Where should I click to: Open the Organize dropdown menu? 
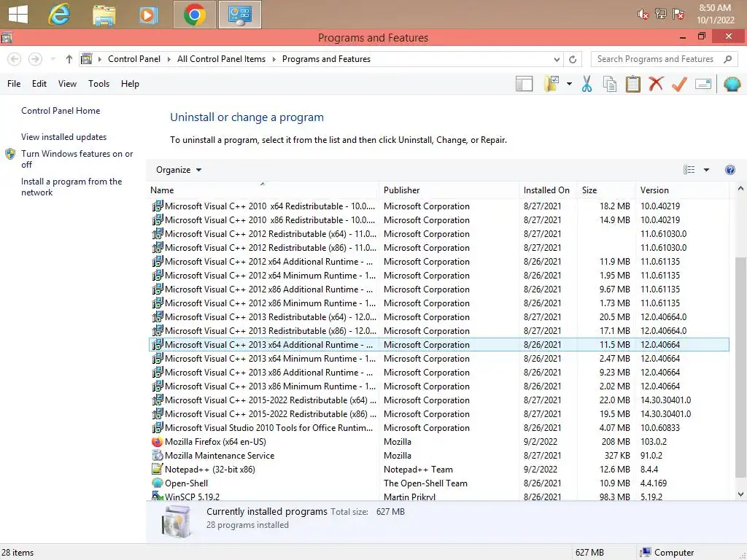[179, 170]
